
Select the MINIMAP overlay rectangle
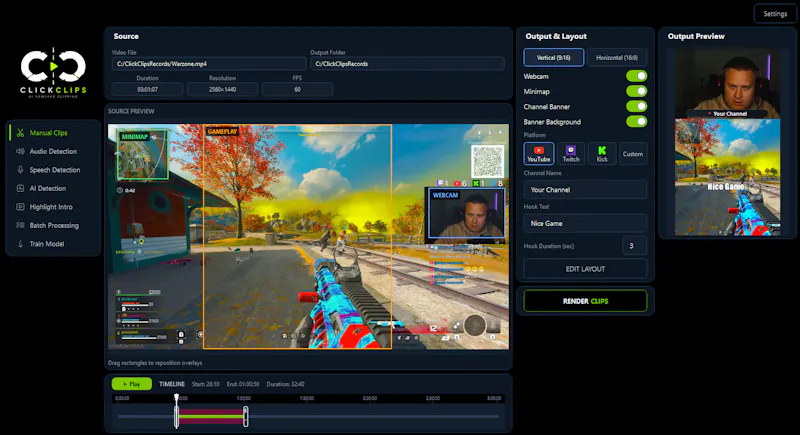tap(143, 155)
